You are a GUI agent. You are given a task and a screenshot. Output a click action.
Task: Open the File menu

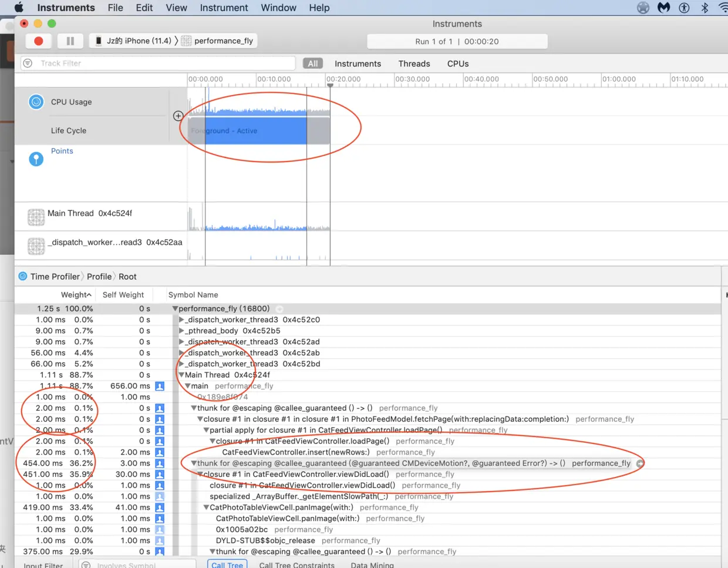coord(115,8)
